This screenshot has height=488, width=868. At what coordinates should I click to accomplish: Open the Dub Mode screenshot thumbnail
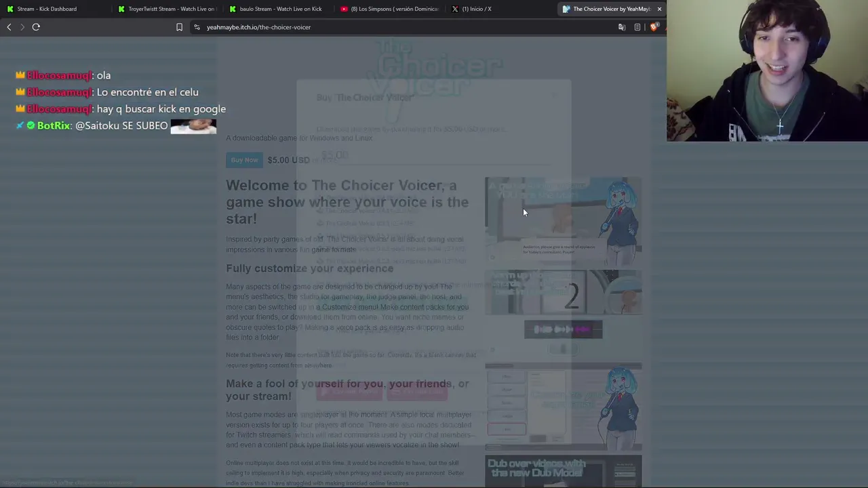click(x=563, y=472)
